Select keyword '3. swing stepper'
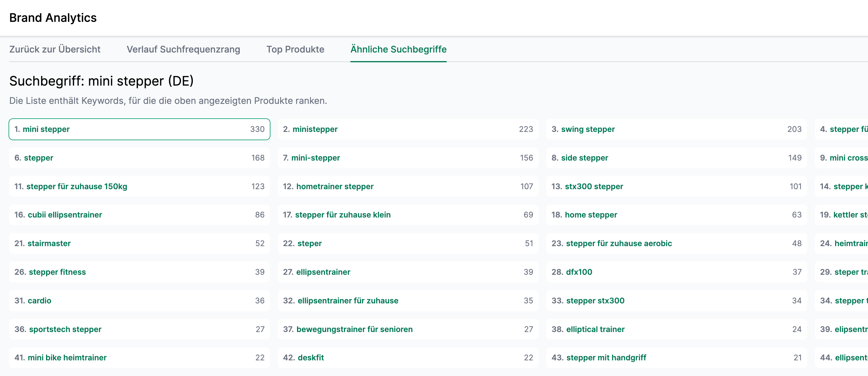Image resolution: width=868 pixels, height=376 pixels. 677,129
